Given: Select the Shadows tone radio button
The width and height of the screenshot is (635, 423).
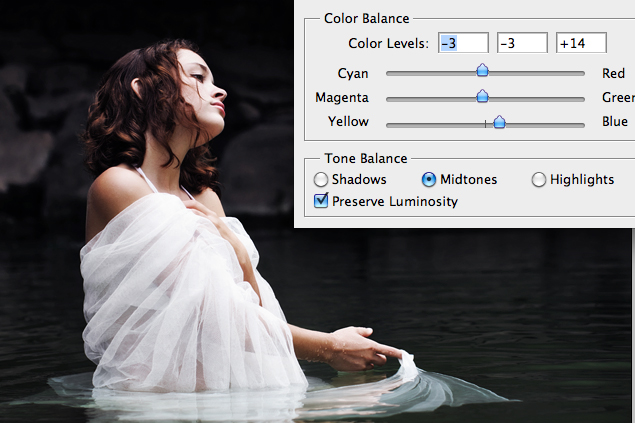Looking at the screenshot, I should (321, 179).
